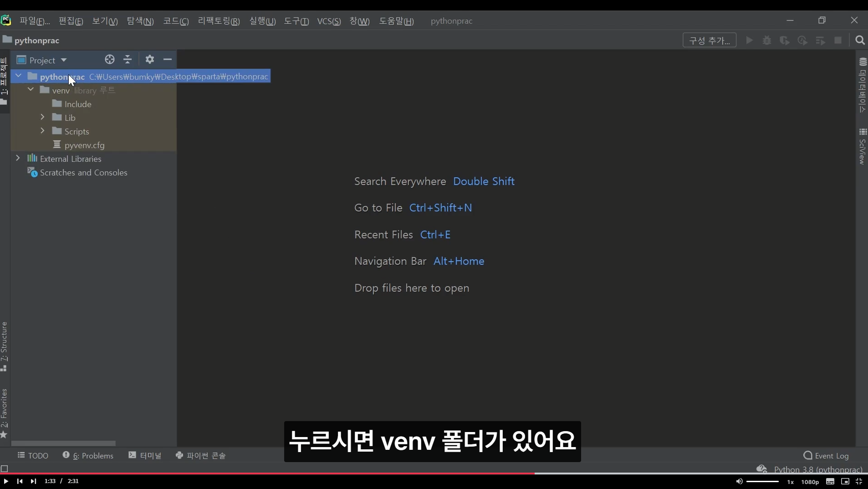This screenshot has height=489, width=868.
Task: Select the pythonprac project root row
Action: pyautogui.click(x=141, y=76)
